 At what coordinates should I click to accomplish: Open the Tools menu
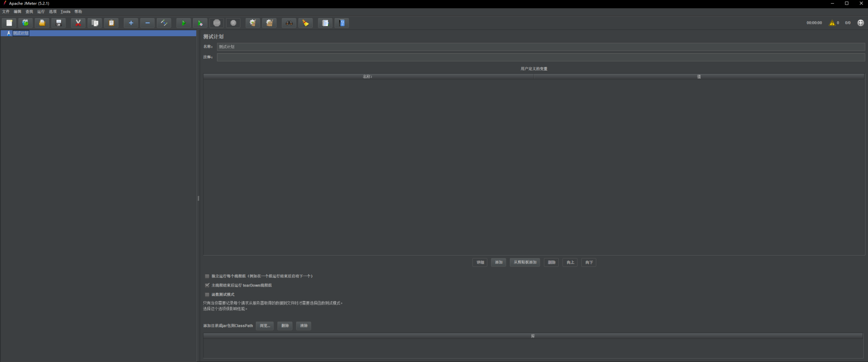(66, 12)
